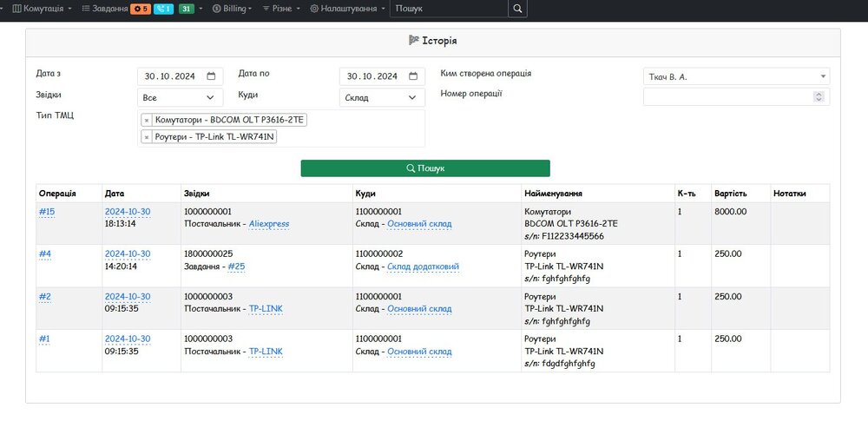Viewport: 868px width, 421px height.
Task: Open calendar picker for 'Дата по' field
Action: tap(413, 76)
